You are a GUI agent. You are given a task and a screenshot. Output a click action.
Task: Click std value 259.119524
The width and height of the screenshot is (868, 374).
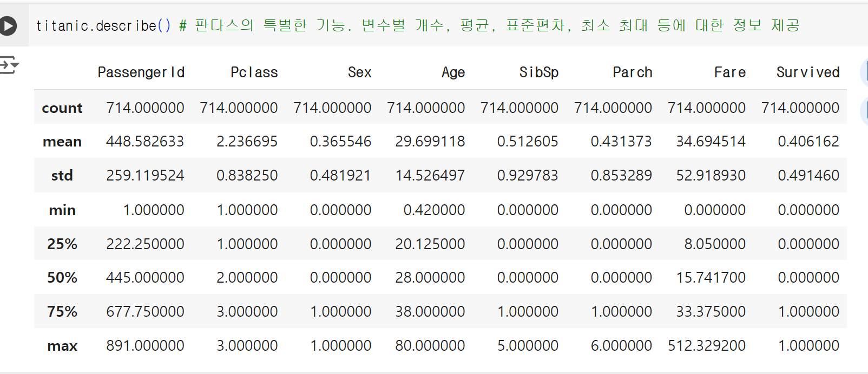pos(145,176)
